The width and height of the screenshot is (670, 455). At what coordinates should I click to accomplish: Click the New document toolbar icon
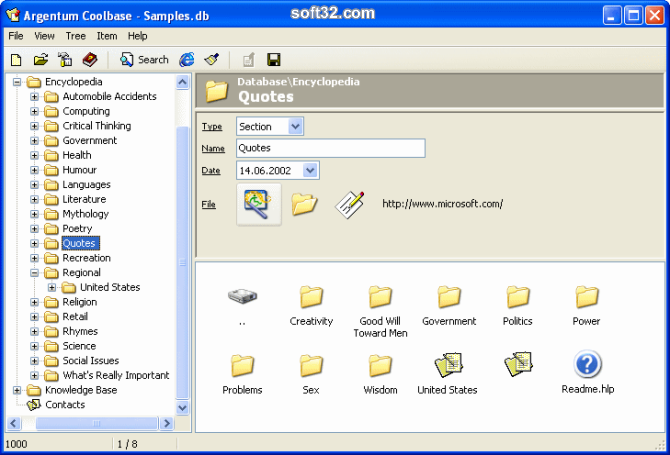pyautogui.click(x=16, y=60)
